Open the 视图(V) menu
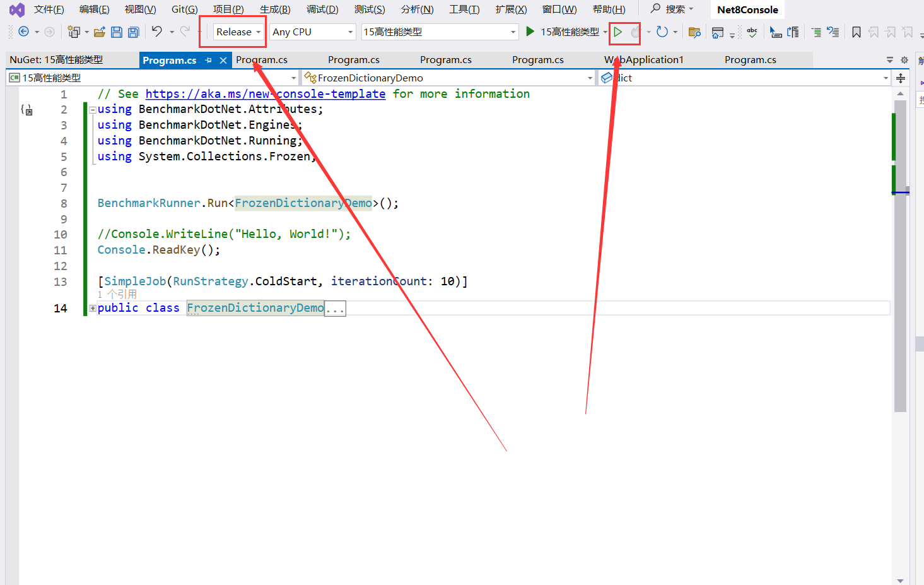The image size is (924, 585). [140, 9]
